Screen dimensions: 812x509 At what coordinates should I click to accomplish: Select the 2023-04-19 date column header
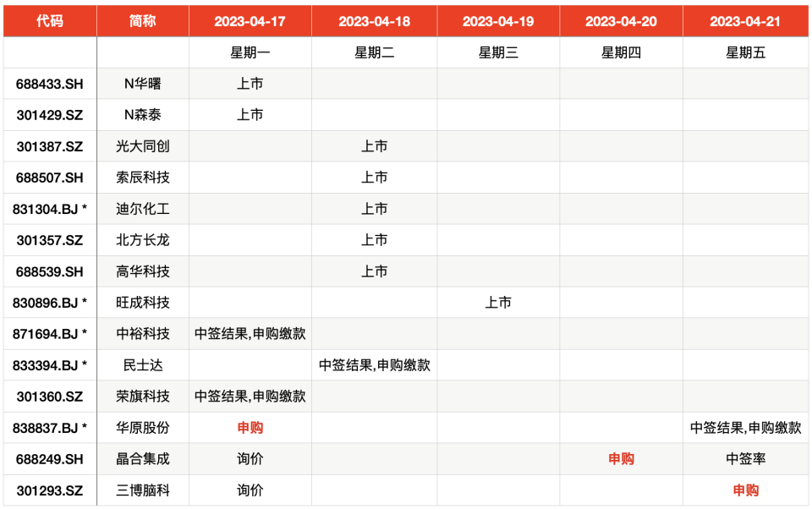coord(497,21)
